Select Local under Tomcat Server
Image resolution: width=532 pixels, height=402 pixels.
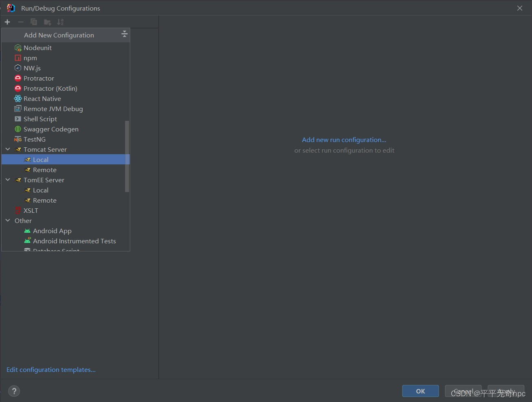[66, 159]
